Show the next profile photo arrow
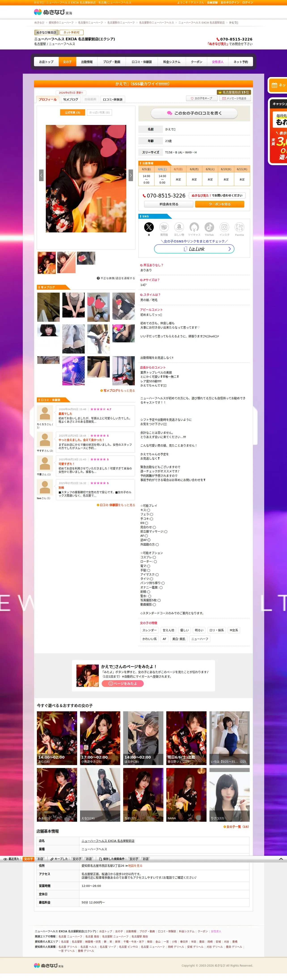The height and width of the screenshot is (980, 287). tap(131, 175)
